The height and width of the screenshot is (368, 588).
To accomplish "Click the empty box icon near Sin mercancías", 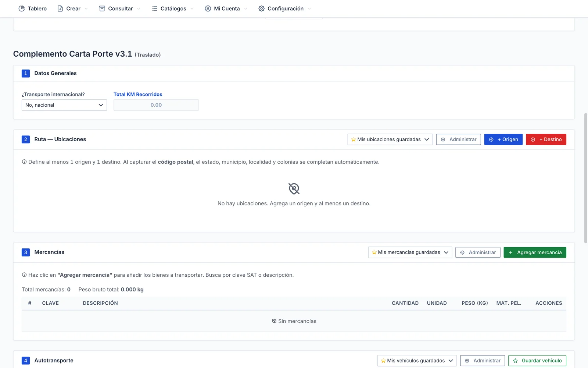I will point(274,321).
